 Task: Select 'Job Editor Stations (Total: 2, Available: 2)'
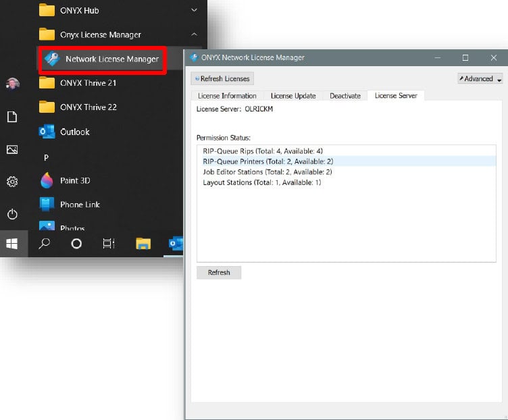tap(346, 172)
